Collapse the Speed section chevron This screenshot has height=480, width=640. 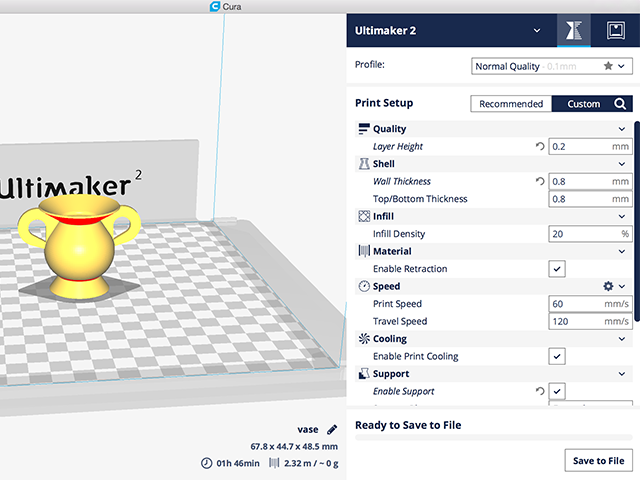click(622, 287)
